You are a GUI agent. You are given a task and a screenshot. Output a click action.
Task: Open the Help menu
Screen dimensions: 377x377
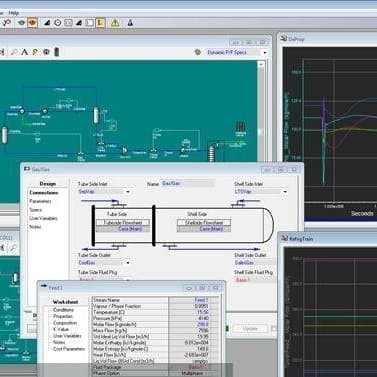point(14,13)
